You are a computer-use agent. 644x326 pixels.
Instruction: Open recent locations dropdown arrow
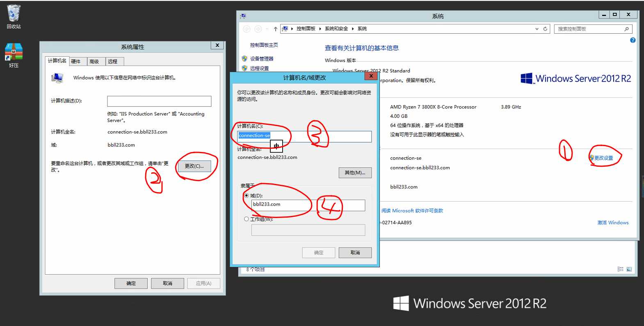267,29
